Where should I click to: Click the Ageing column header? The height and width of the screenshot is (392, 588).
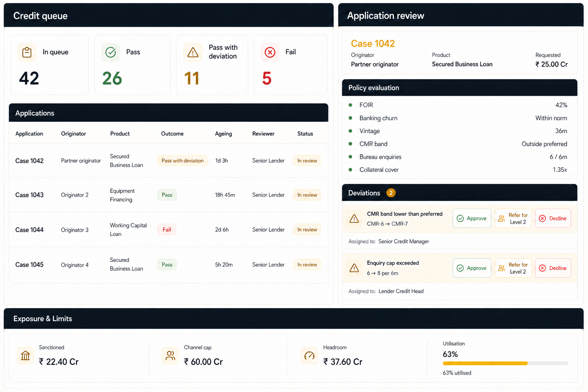[x=223, y=134]
